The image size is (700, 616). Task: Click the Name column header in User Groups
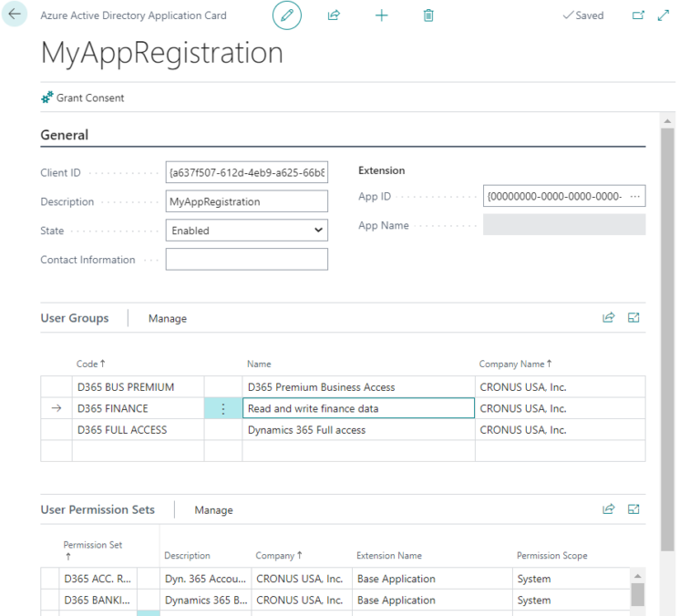[259, 364]
